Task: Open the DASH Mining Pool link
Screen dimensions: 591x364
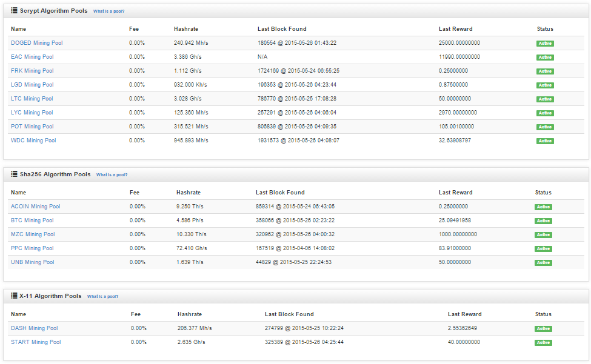Action: [35, 328]
